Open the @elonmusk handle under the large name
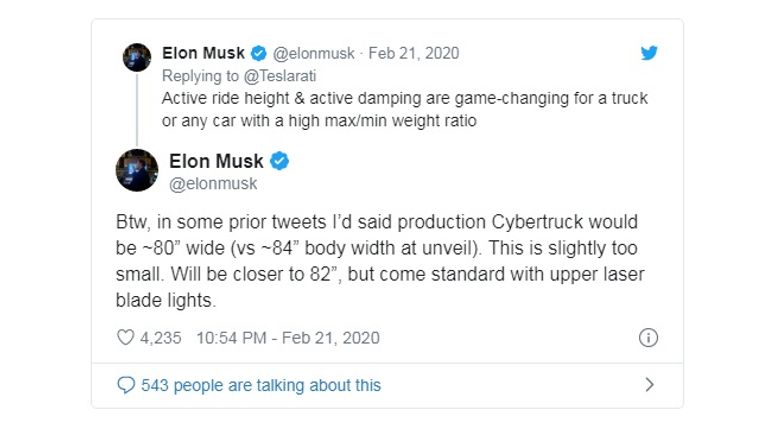The image size is (768, 431). (x=213, y=183)
